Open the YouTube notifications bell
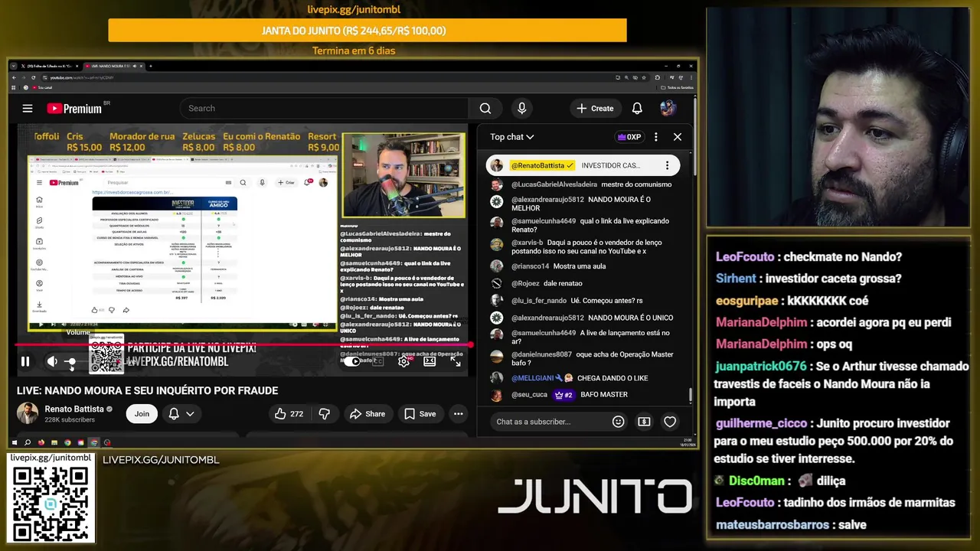Screen dimensions: 980x551 pos(637,109)
